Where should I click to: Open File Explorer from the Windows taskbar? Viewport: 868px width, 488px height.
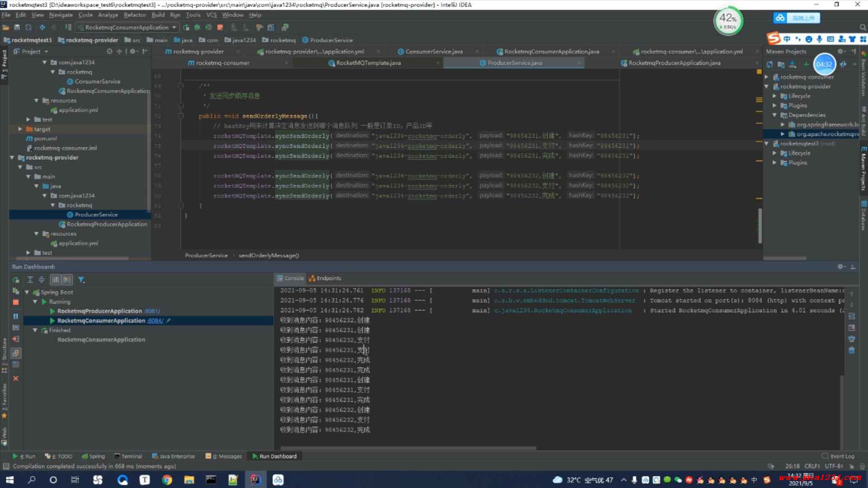point(189,480)
